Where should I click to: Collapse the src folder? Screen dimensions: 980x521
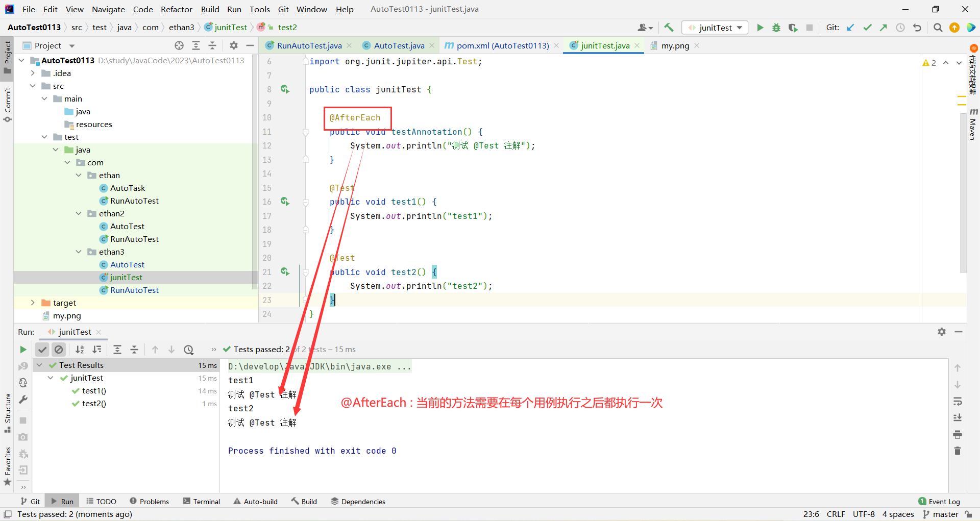coord(33,86)
